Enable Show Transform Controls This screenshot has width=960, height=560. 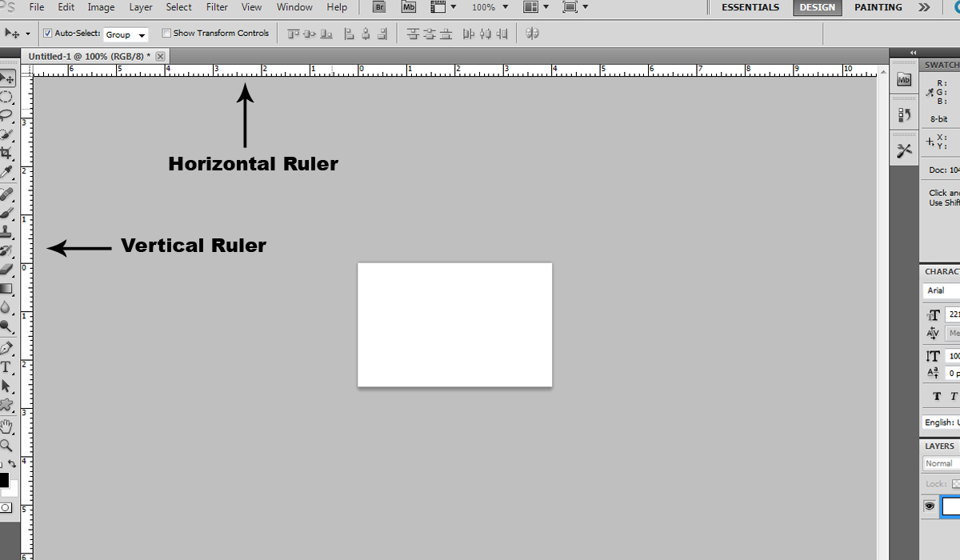click(167, 33)
